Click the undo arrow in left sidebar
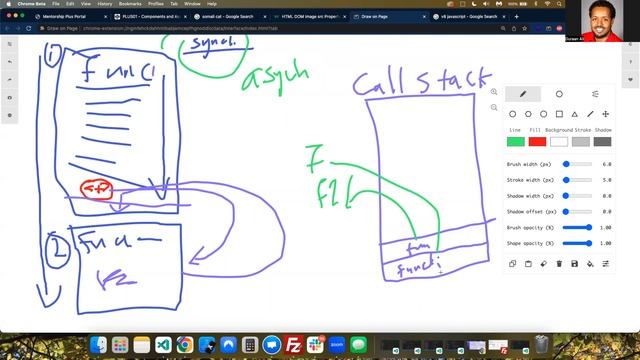The height and width of the screenshot is (360, 640). 10,62
